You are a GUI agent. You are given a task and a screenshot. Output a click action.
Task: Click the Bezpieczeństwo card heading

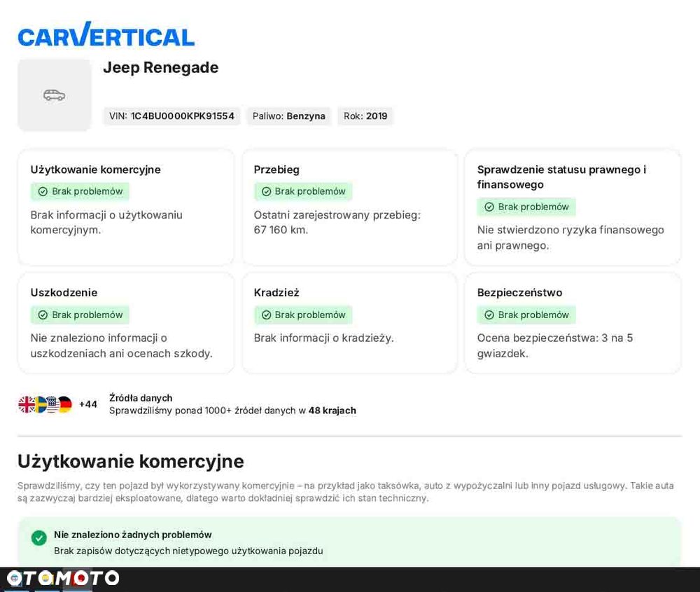tap(519, 293)
